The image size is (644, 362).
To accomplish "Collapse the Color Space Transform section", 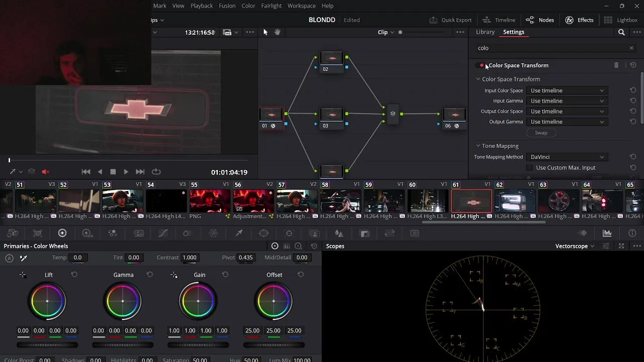I will (478, 79).
